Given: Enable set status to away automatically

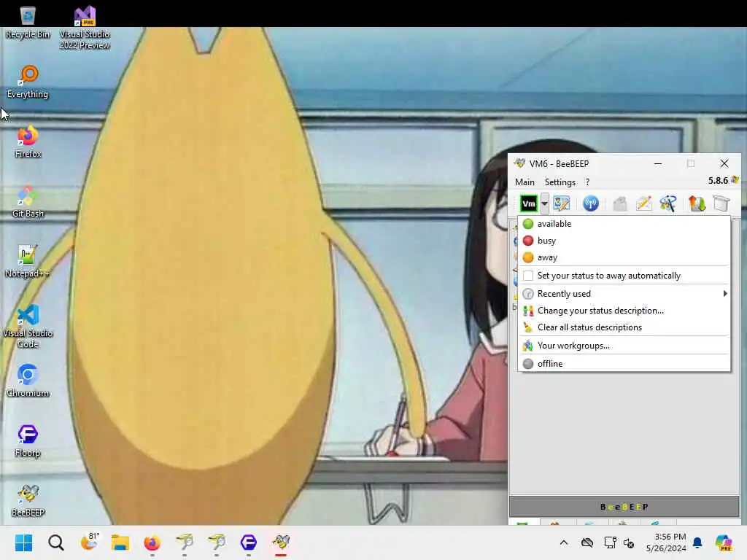Looking at the screenshot, I should pyautogui.click(x=624, y=276).
